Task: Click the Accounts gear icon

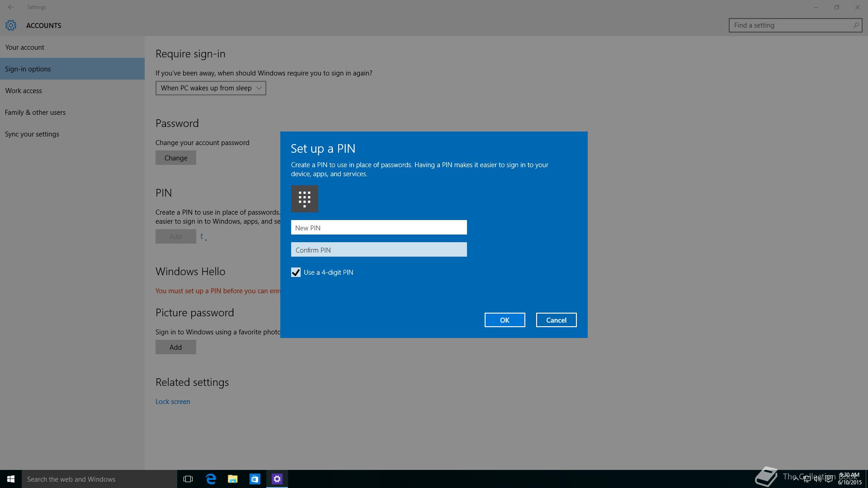Action: pos(11,25)
